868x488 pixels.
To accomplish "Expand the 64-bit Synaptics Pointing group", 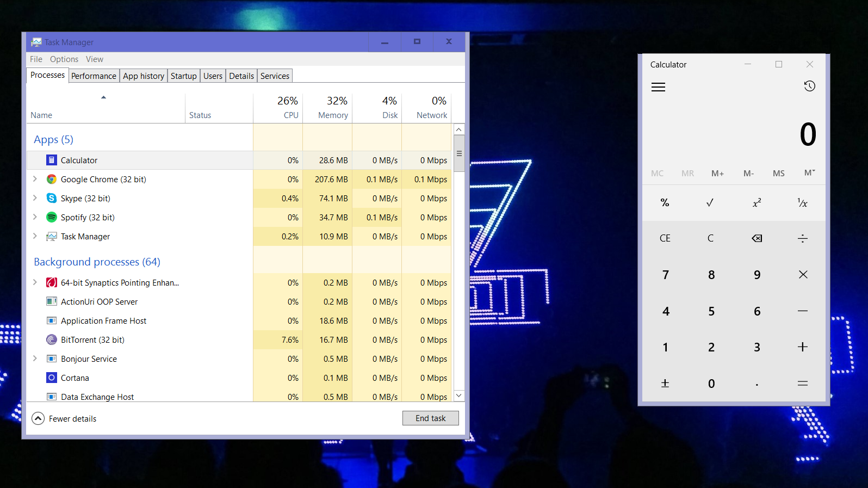I will (x=35, y=282).
